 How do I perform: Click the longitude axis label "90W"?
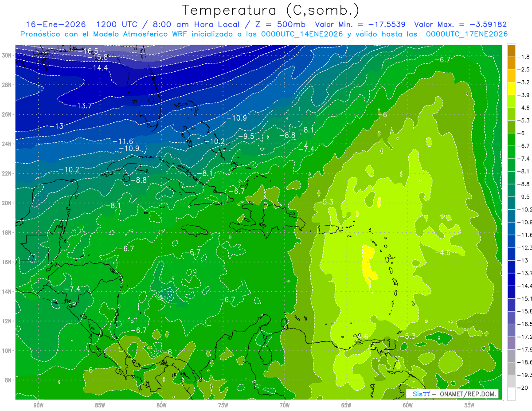38,405
